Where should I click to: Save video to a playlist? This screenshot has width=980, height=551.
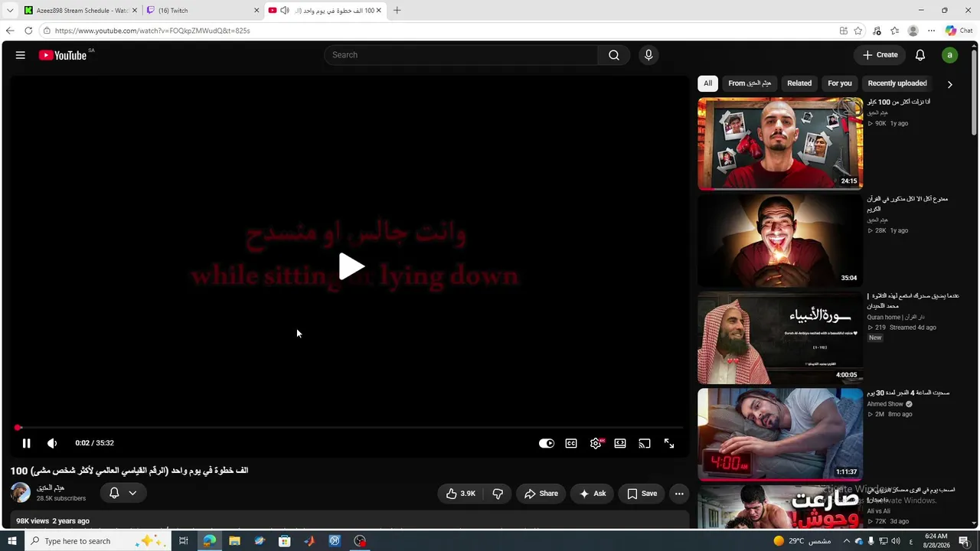[642, 494]
